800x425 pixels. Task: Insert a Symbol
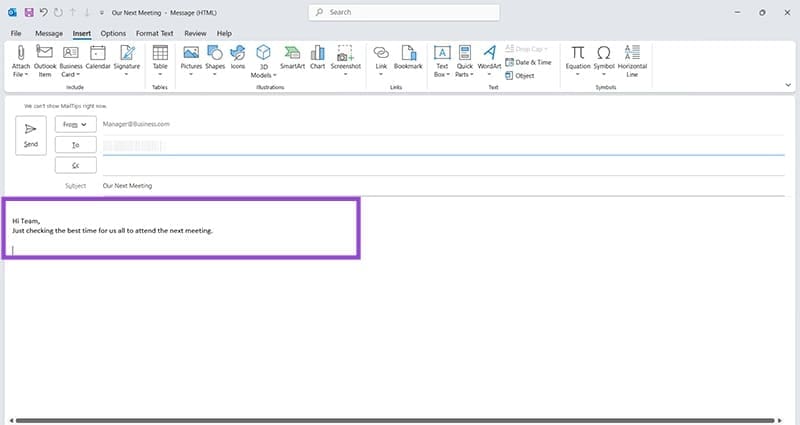[x=604, y=61]
